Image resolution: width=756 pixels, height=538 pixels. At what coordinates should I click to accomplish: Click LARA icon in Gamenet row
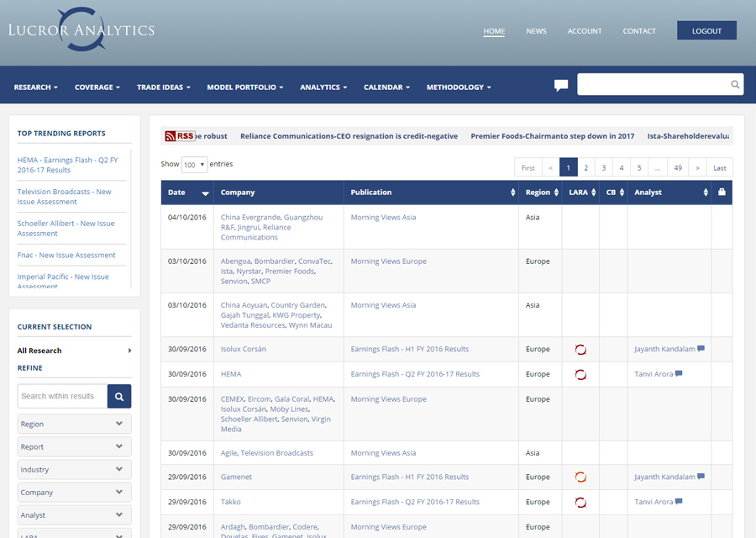coord(580,477)
